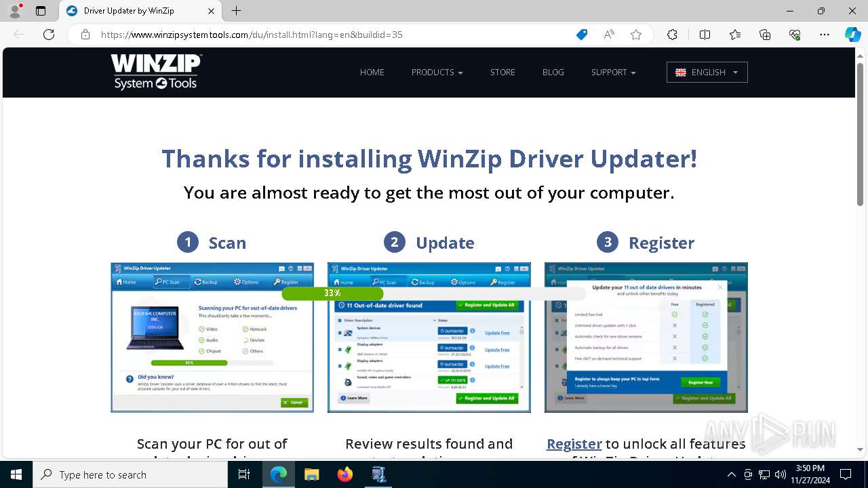The image size is (868, 488).
Task: Launch Copilot sidebar
Action: pos(852,35)
